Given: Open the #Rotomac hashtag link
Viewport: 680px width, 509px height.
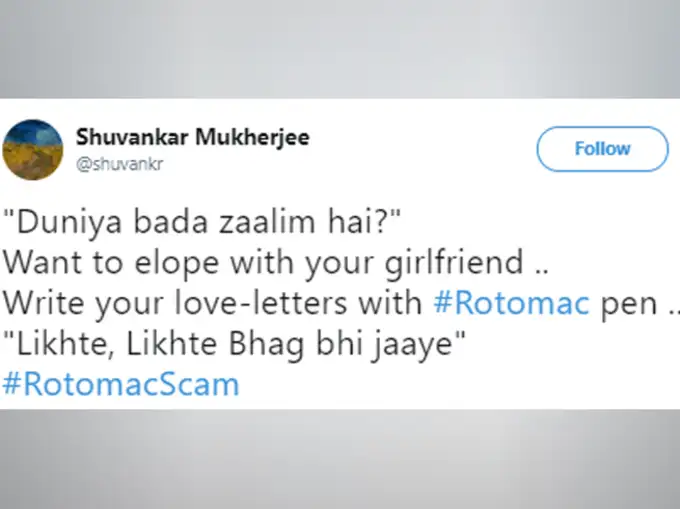Looking at the screenshot, I should coord(511,303).
